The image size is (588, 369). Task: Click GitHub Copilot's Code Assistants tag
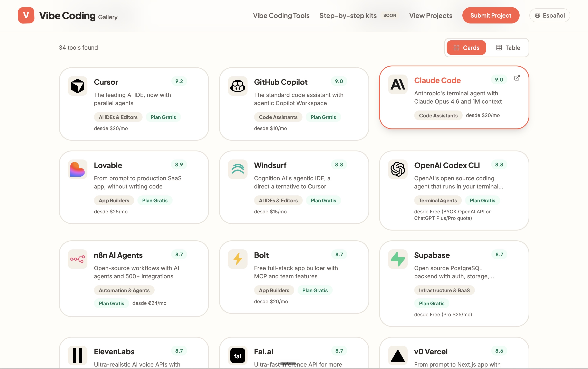pos(278,117)
